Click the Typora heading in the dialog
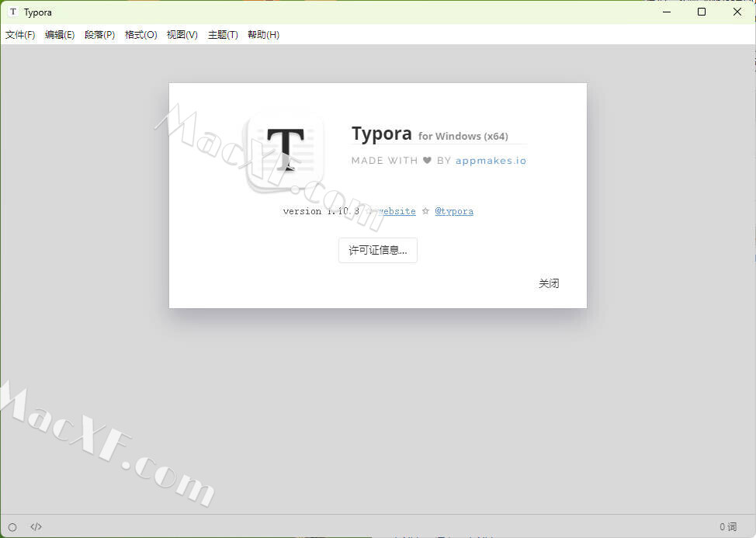The width and height of the screenshot is (756, 538). click(x=381, y=134)
